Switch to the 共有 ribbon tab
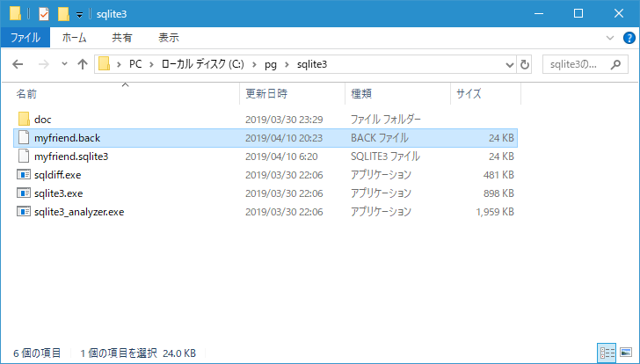Image resolution: width=640 pixels, height=364 pixels. pos(122,38)
